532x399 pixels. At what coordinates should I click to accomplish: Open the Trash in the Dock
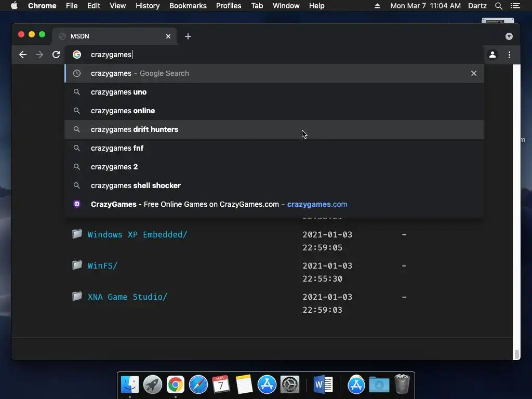point(402,384)
